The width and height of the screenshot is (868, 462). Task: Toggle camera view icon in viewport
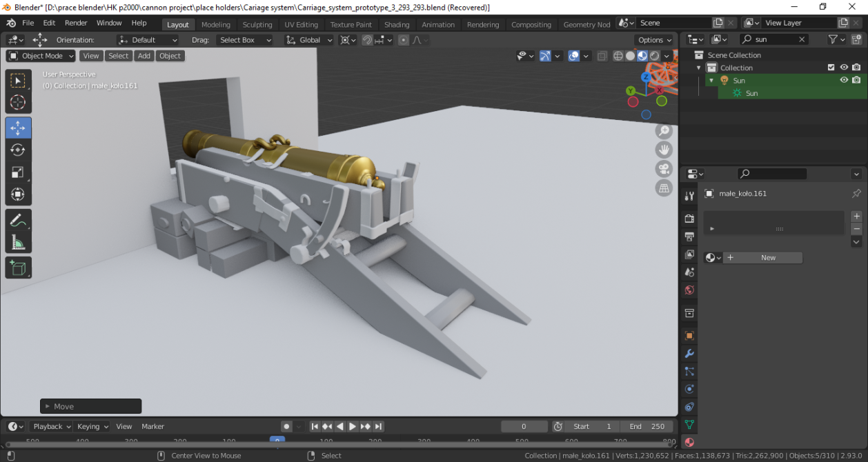pyautogui.click(x=664, y=169)
